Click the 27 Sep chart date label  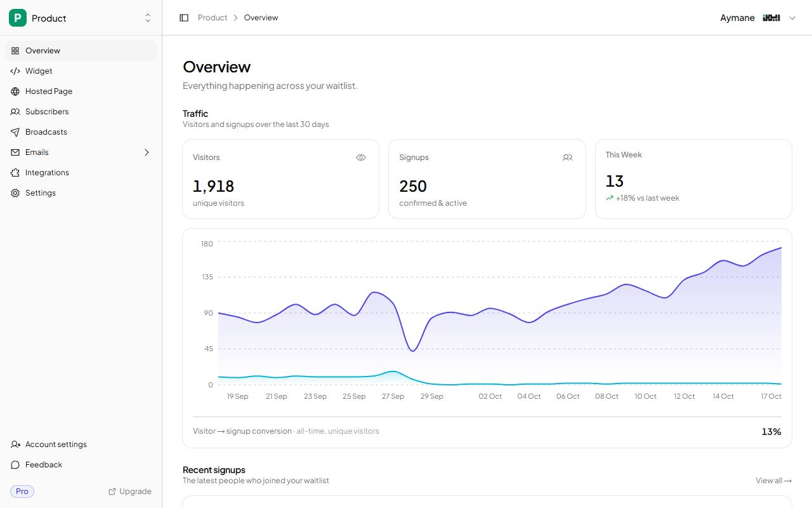coord(393,396)
